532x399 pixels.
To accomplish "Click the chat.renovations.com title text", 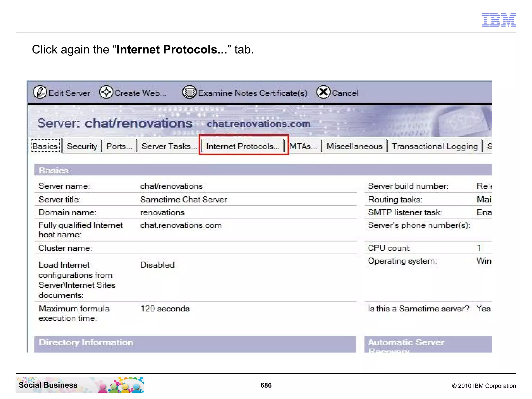I will [258, 124].
